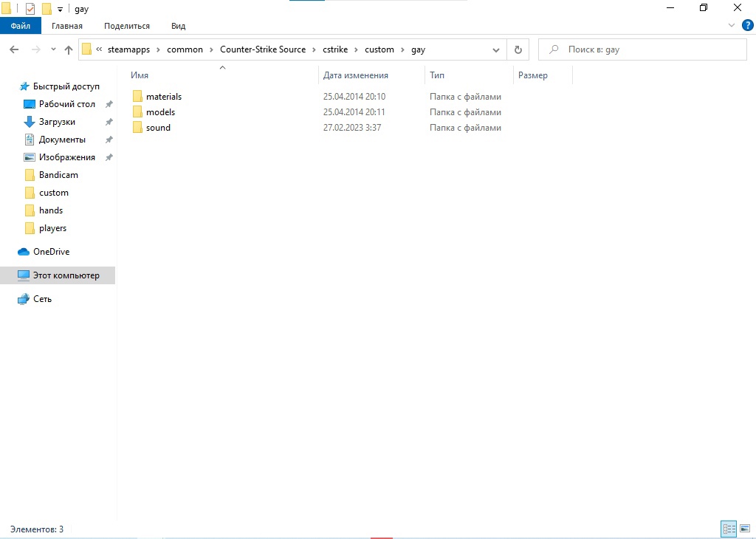
Task: Click the Быстрый доступ star icon
Action: (24, 86)
